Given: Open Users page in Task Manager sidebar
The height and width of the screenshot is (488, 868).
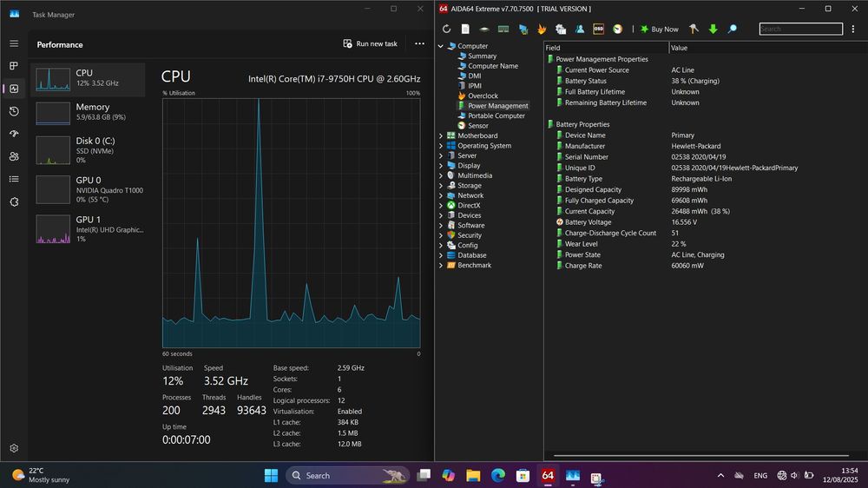Looking at the screenshot, I should pos(14,157).
